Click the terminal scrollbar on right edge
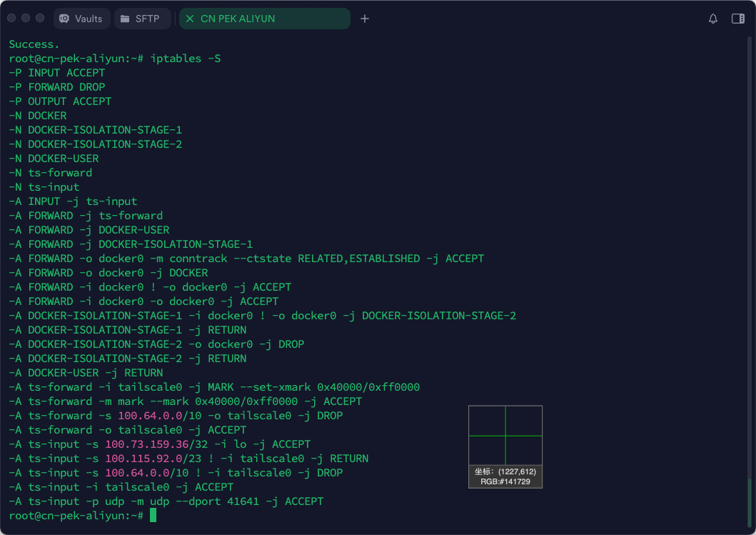The width and height of the screenshot is (756, 535). tap(749, 500)
